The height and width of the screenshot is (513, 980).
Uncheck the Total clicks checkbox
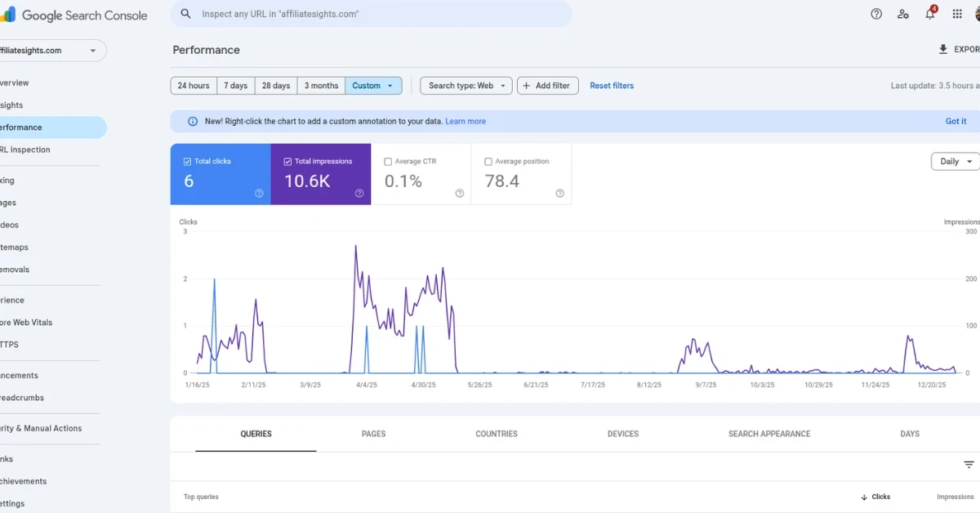tap(188, 162)
